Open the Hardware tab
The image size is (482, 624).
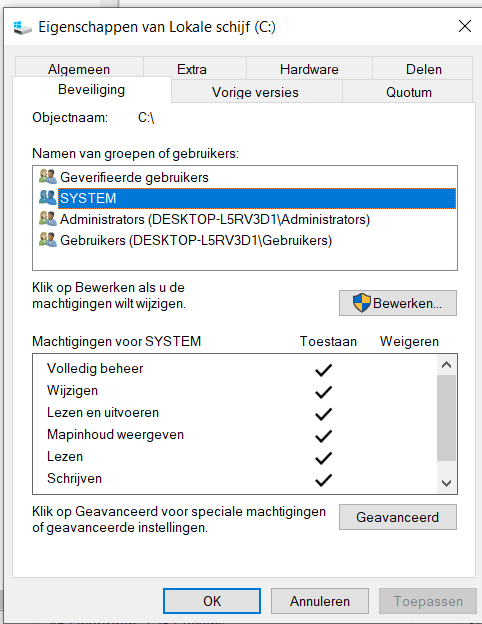[x=309, y=69]
